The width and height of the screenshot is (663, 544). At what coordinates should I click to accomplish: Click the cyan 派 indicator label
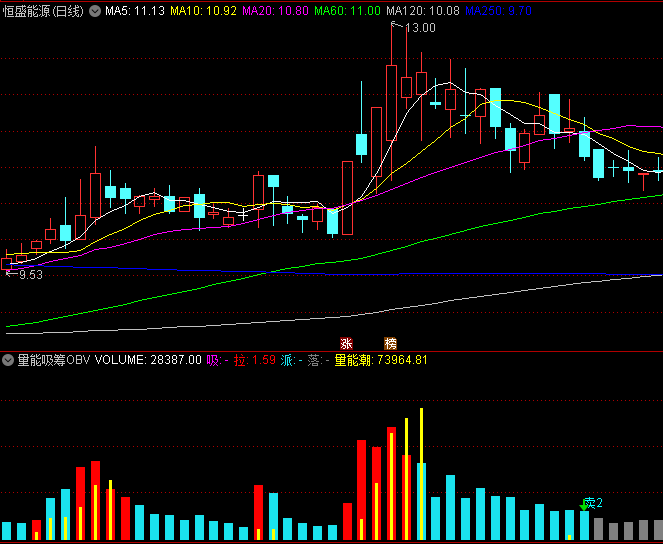click(x=287, y=360)
